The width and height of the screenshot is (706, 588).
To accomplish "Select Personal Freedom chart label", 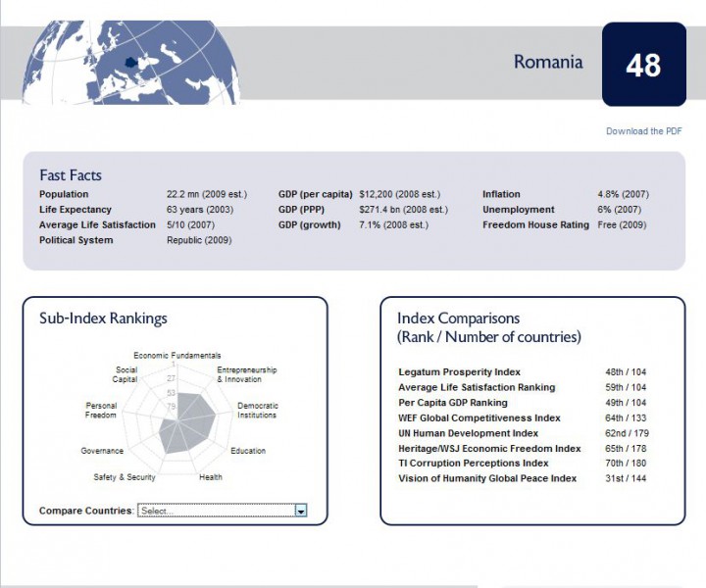I will pos(101,410).
